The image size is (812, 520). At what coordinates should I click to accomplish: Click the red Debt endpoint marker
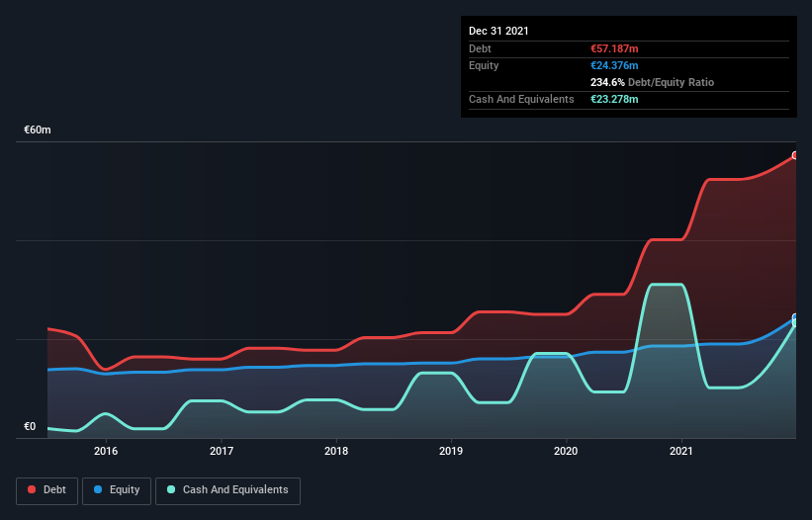click(795, 155)
